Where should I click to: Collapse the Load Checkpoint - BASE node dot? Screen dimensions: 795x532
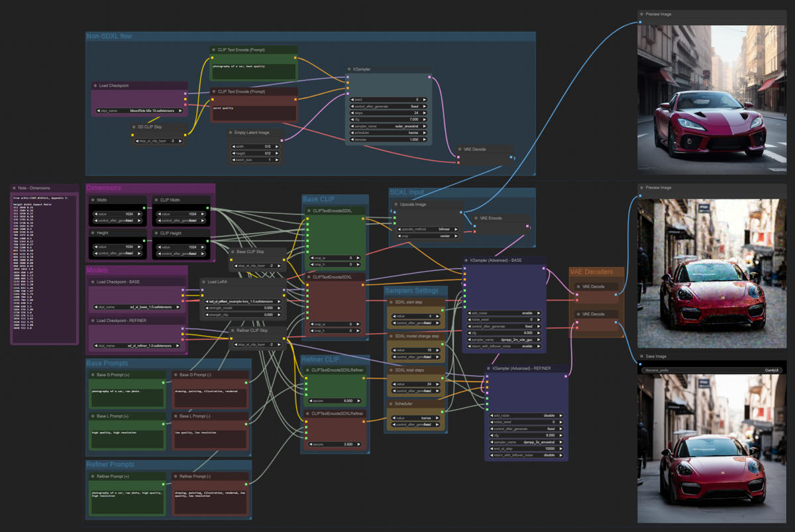[93, 282]
